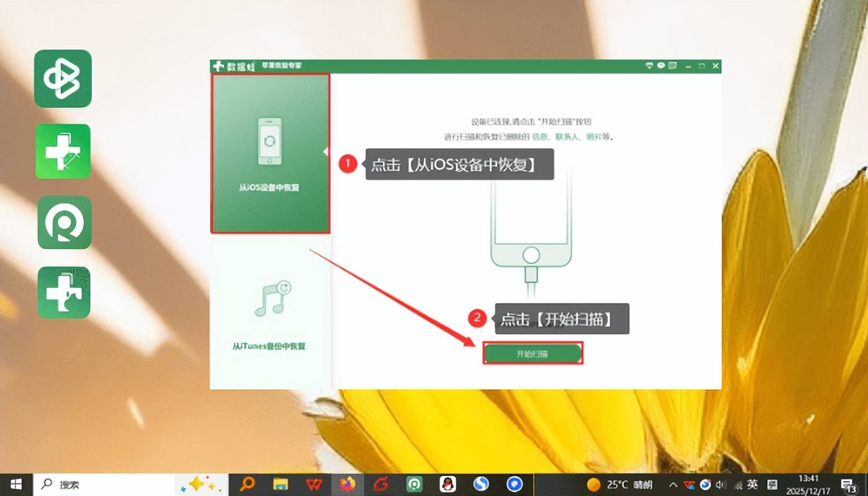Open the red swirl G app on taskbar
Viewport: 868px width, 496px height.
click(380, 484)
